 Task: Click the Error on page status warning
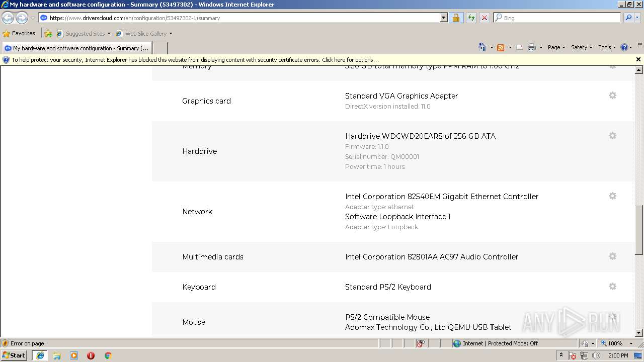tap(24, 343)
